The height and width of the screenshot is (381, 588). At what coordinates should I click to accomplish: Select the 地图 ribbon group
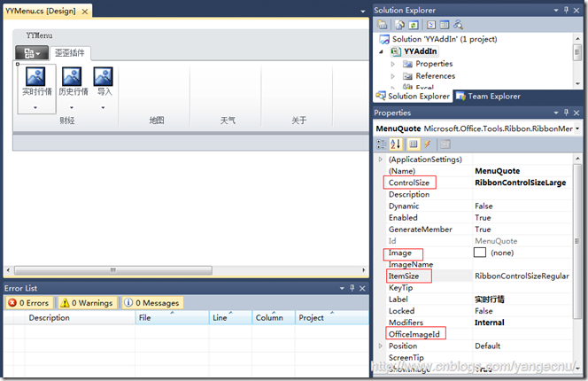pos(154,96)
